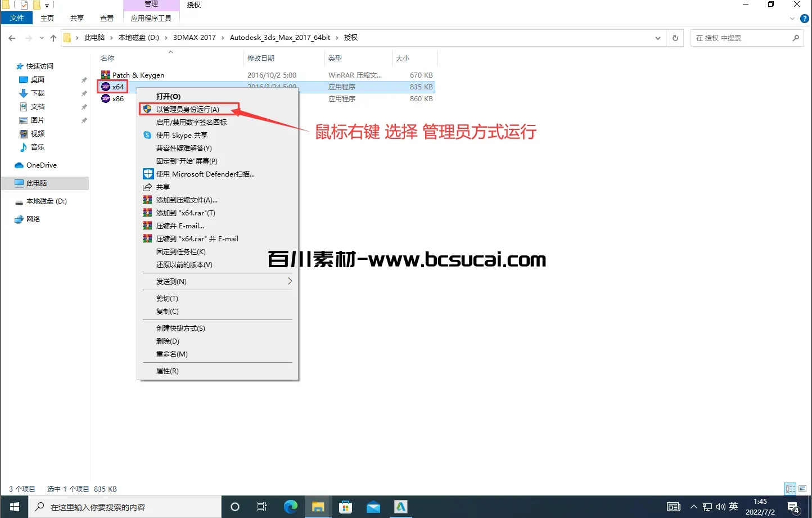Viewport: 812px width, 518px height.
Task: Open Network in navigation pane
Action: click(28, 219)
